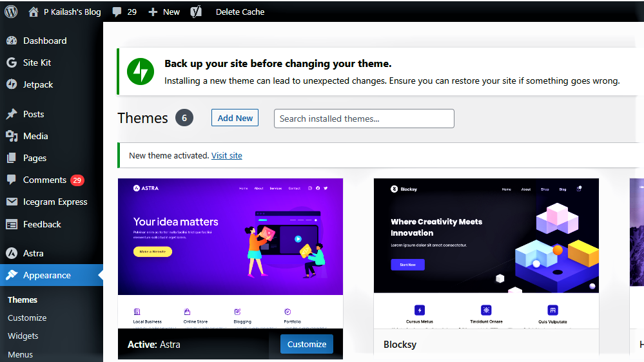Click the 29 pending comments badge
This screenshot has width=644, height=362.
point(77,180)
